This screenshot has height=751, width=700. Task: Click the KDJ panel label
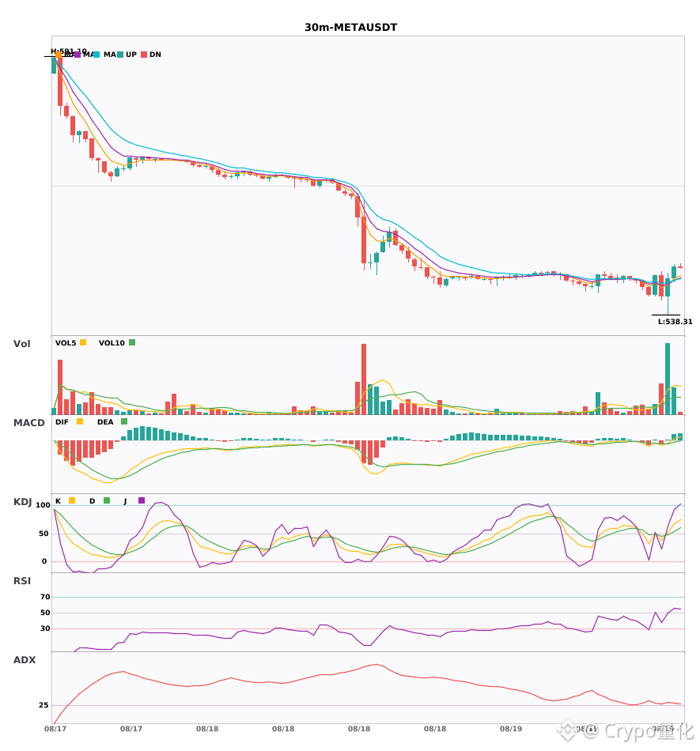tap(22, 502)
